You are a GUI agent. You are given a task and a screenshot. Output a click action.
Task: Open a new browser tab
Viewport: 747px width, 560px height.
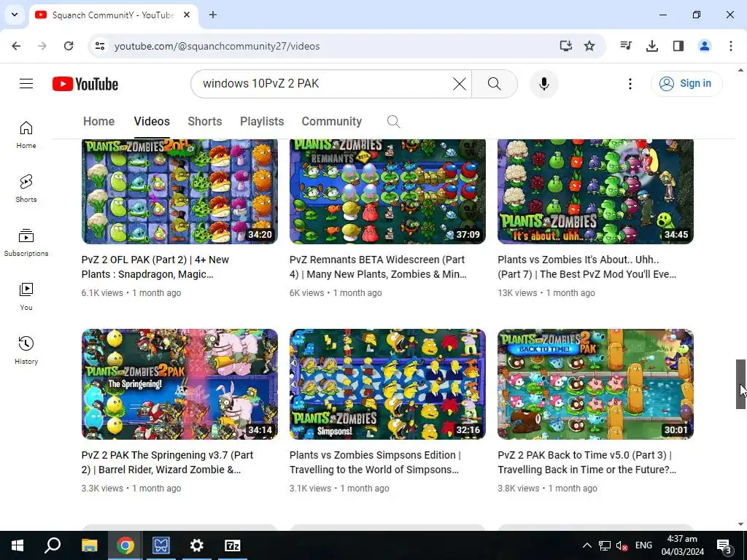click(x=213, y=15)
